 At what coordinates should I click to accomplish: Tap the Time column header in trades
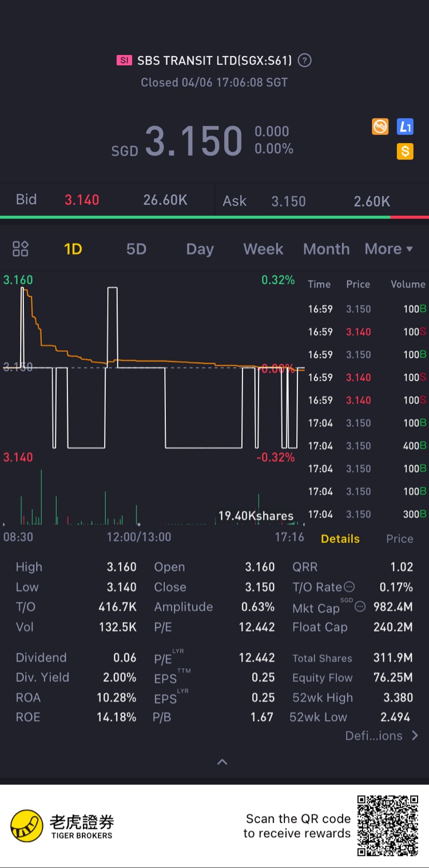319,284
